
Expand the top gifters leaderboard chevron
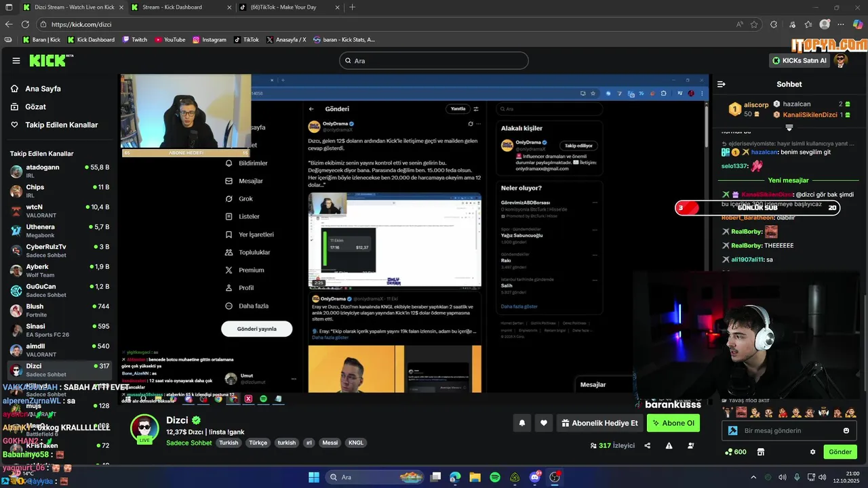click(x=789, y=127)
